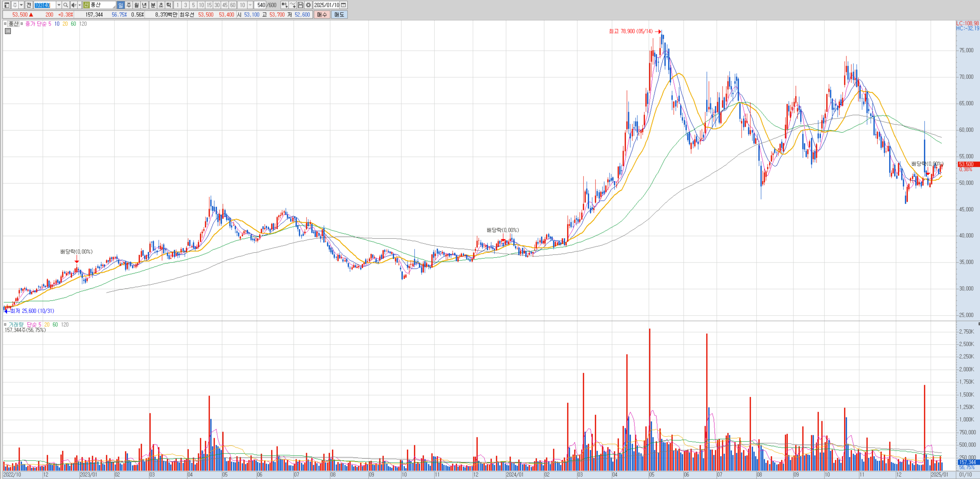980x479 pixels.
Task: Toggle the small box before 풍산 label
Action: 5,23
